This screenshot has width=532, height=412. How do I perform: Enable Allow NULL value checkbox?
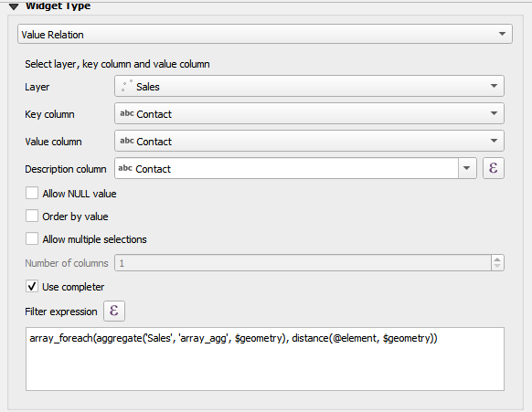tap(32, 194)
